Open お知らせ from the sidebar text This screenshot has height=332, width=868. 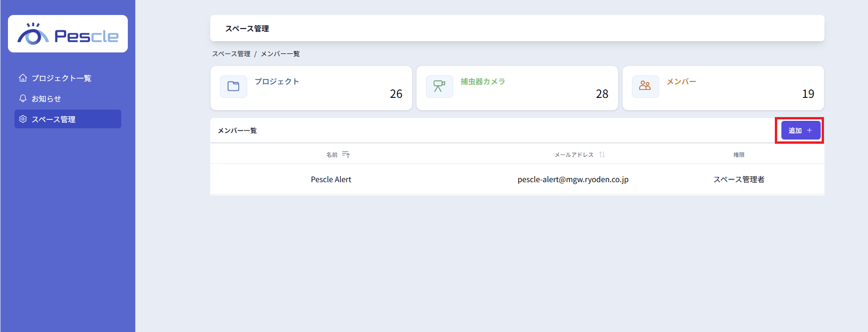pos(46,99)
